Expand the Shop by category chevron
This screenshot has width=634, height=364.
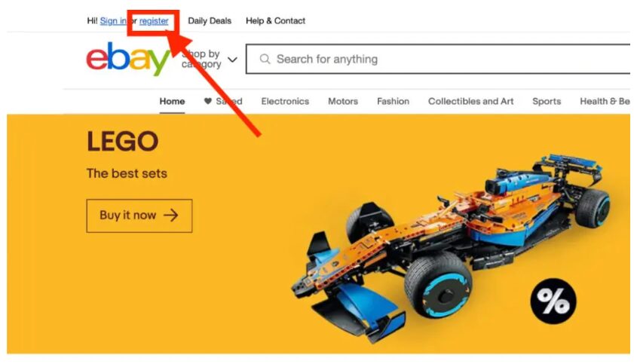point(232,60)
